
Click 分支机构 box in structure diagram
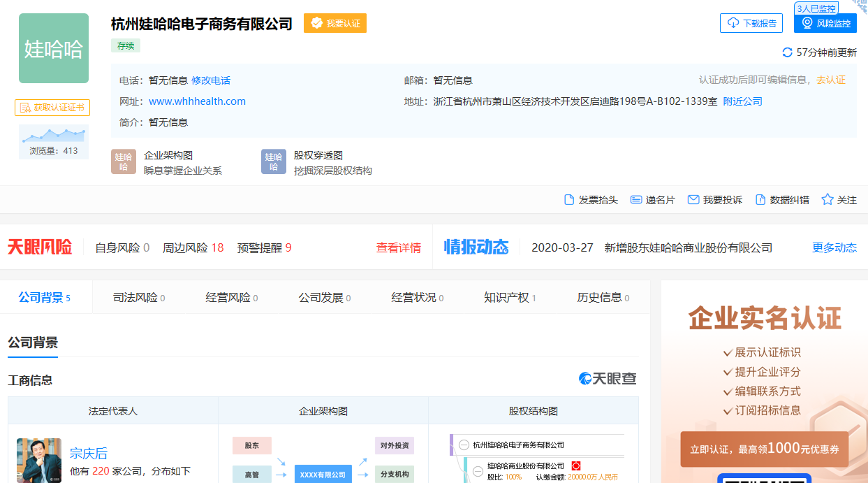(395, 475)
